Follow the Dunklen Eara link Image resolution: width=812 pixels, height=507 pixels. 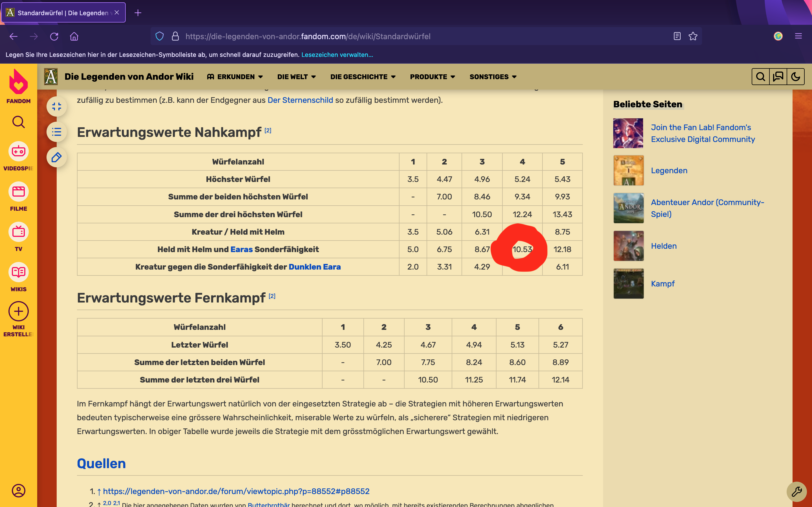(314, 267)
